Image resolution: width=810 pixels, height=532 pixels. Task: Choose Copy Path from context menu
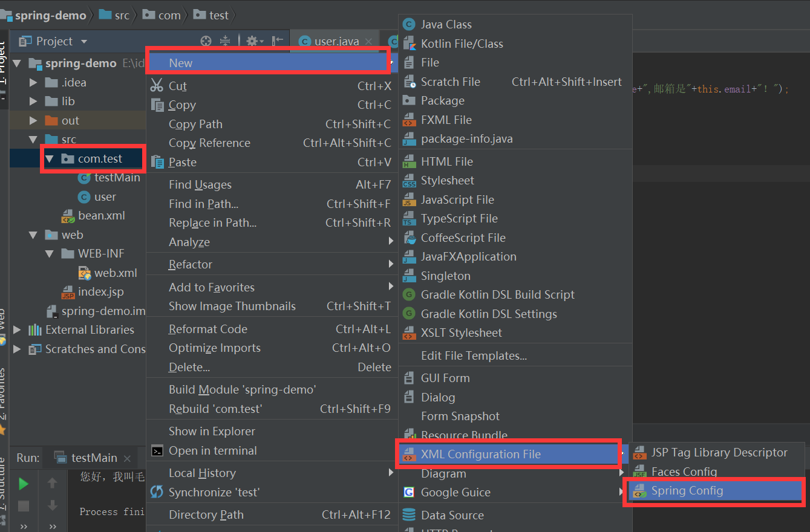tap(272, 124)
